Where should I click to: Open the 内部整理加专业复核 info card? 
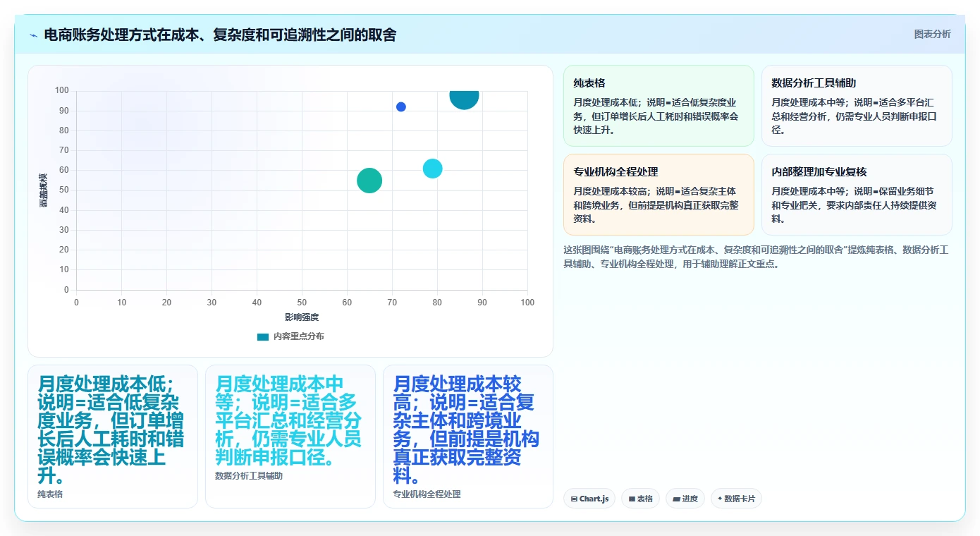click(857, 195)
